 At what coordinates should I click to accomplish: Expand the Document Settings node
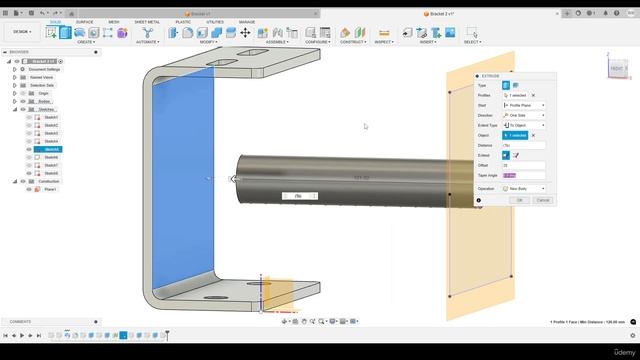pos(15,69)
